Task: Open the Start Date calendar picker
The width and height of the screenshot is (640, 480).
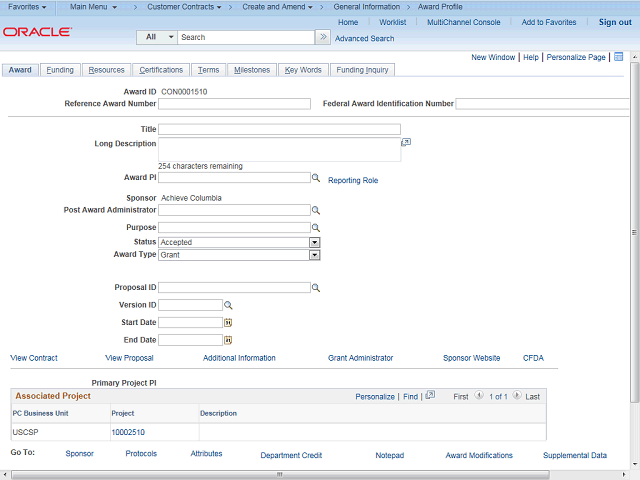Action: tap(228, 322)
